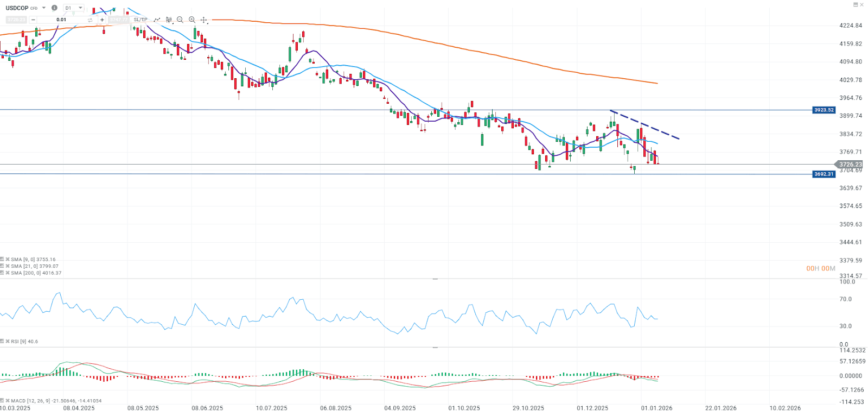Click the 01.01.2026 date label
Screen dimensions: 868x416
click(656, 408)
